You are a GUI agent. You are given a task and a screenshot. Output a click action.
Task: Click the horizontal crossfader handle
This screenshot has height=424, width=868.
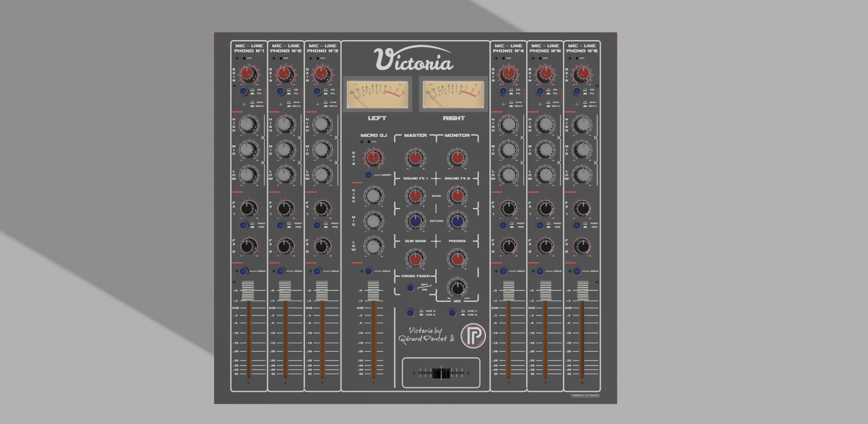tap(441, 373)
